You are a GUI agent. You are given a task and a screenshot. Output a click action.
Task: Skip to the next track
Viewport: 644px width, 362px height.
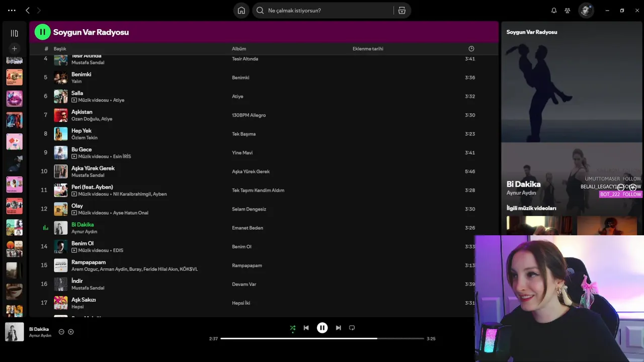338,328
